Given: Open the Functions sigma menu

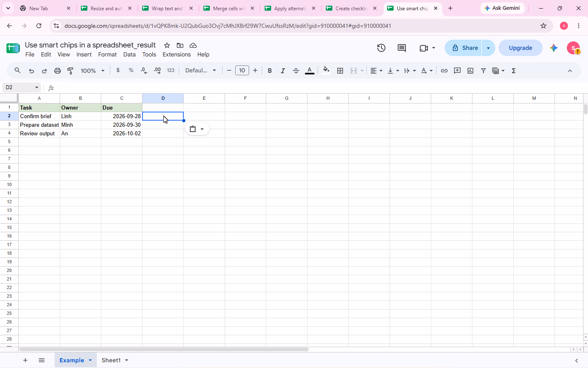Looking at the screenshot, I should tap(514, 71).
